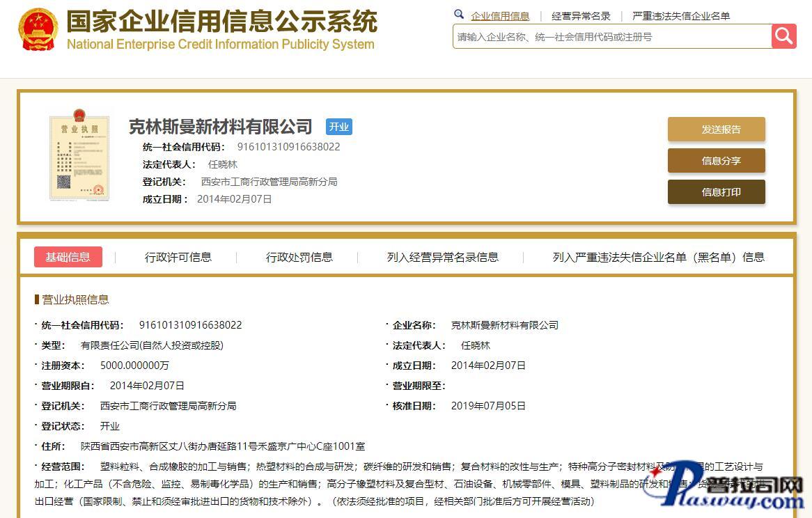The height and width of the screenshot is (518, 812).
Task: Switch to the 基础信息 tab
Action: (x=68, y=257)
